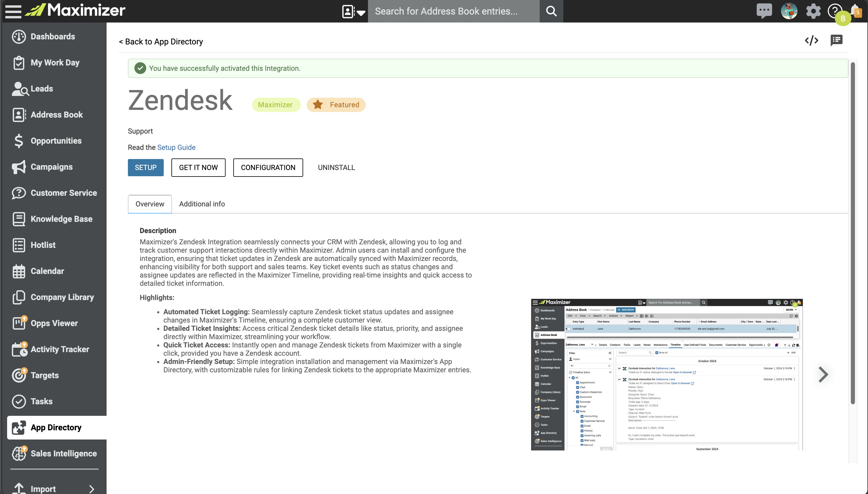Click the Maximizer publisher tag
Image resolution: width=868 pixels, height=494 pixels.
[276, 105]
